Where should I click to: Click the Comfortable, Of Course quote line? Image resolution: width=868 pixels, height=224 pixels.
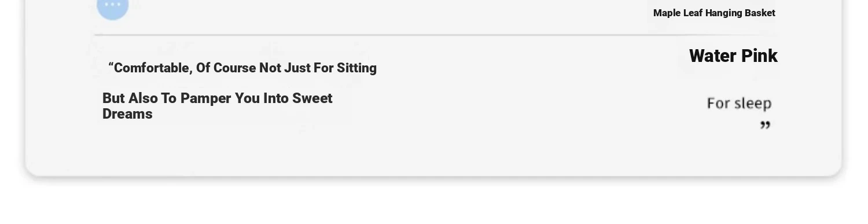pyautogui.click(x=242, y=68)
